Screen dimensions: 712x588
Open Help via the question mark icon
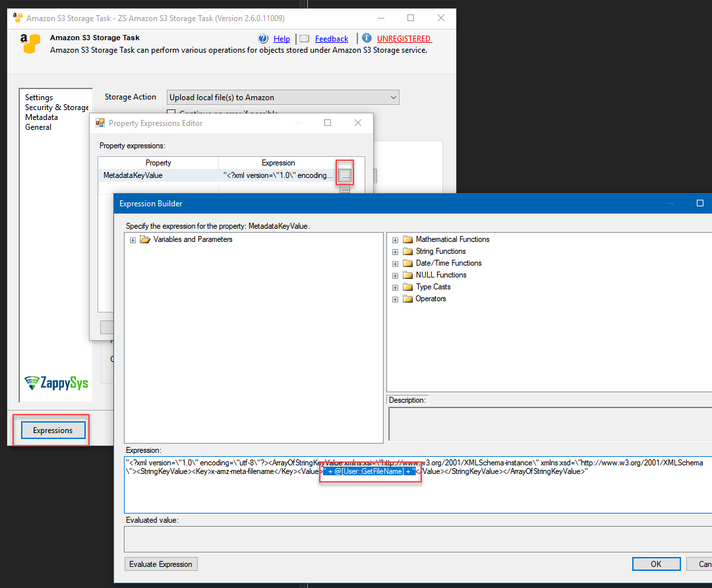(263, 38)
